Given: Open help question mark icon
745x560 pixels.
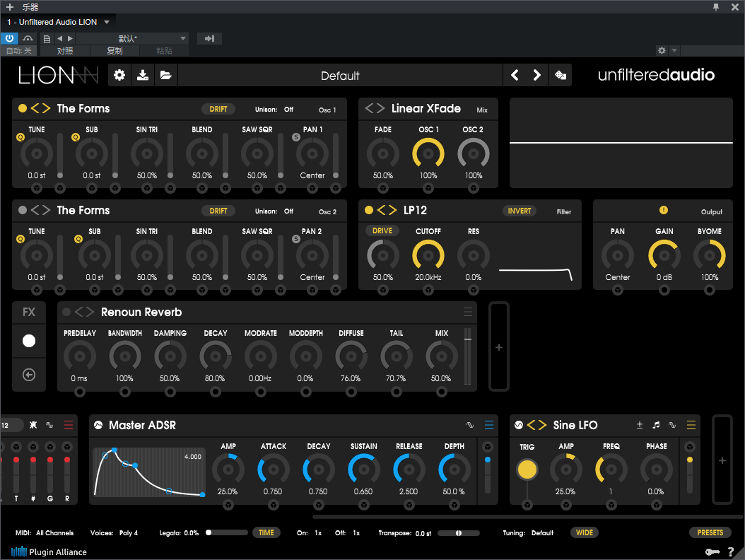Looking at the screenshot, I should point(732,552).
